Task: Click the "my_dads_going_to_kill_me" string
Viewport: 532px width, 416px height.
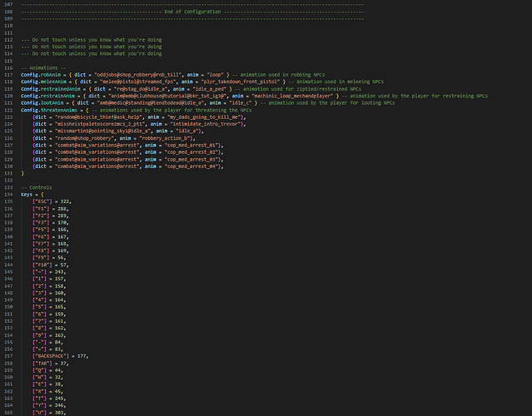Action: click(204, 117)
